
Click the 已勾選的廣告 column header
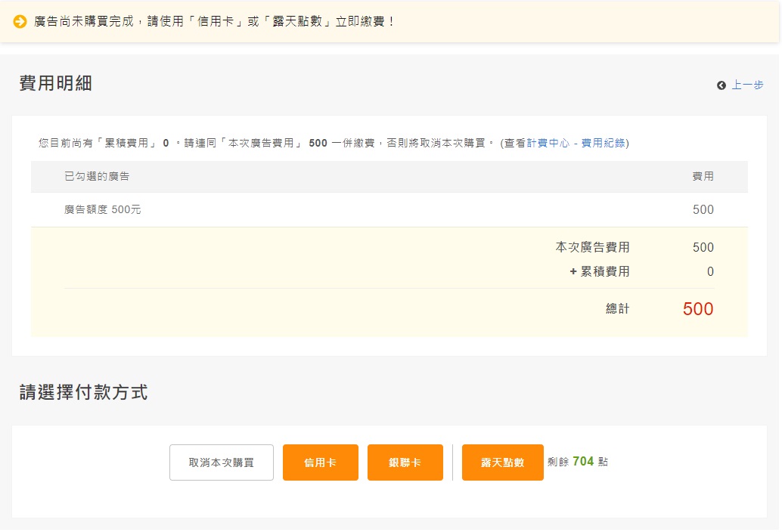tap(97, 177)
